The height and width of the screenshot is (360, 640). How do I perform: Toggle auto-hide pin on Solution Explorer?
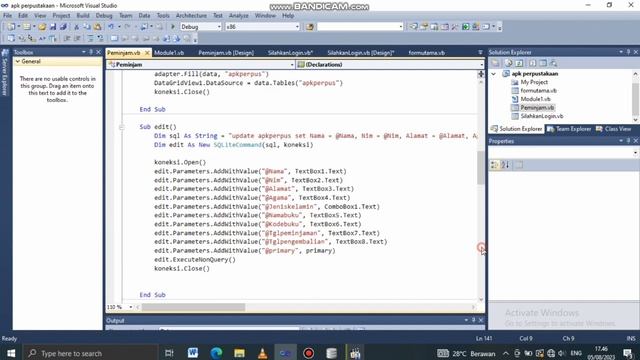[629, 52]
